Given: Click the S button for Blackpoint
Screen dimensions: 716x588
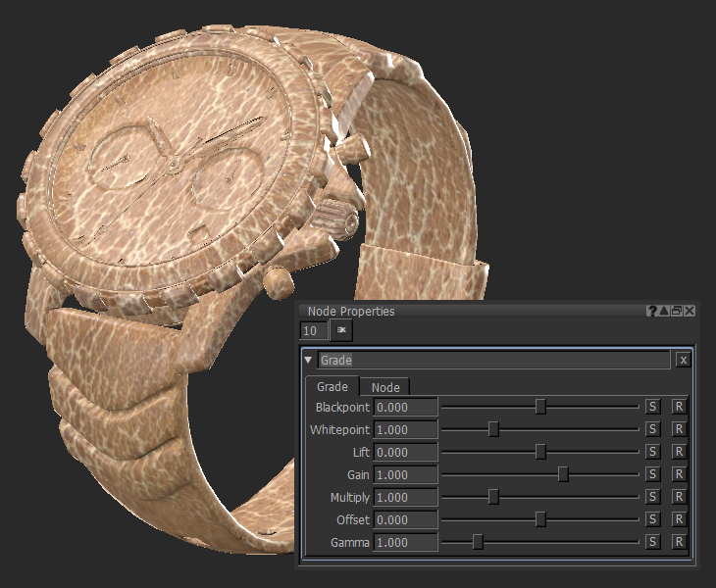Looking at the screenshot, I should [x=653, y=407].
